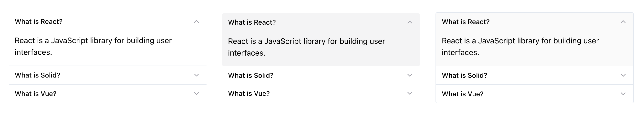Expand "What is Solid?" title in middle accordion

coord(251,75)
